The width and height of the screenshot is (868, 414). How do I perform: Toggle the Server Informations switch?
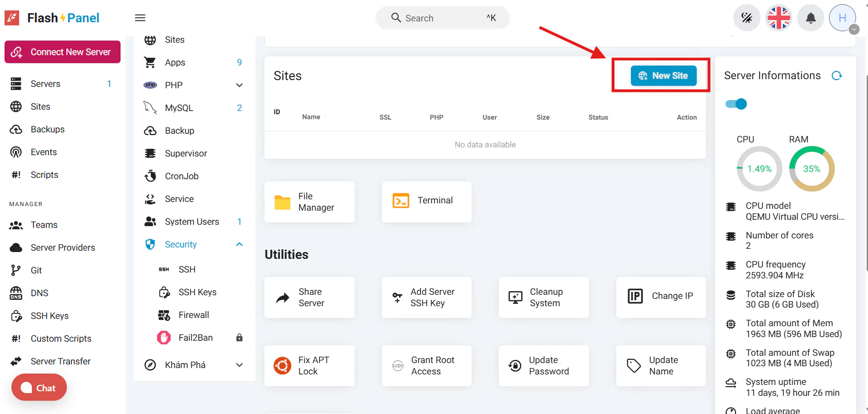pos(736,104)
